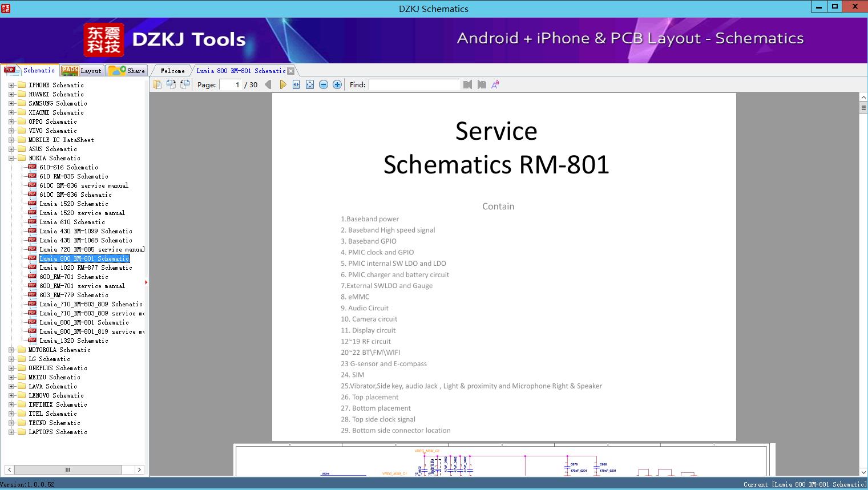Expand the OPPO Schematic folder
The height and width of the screenshot is (490, 868).
(x=11, y=122)
